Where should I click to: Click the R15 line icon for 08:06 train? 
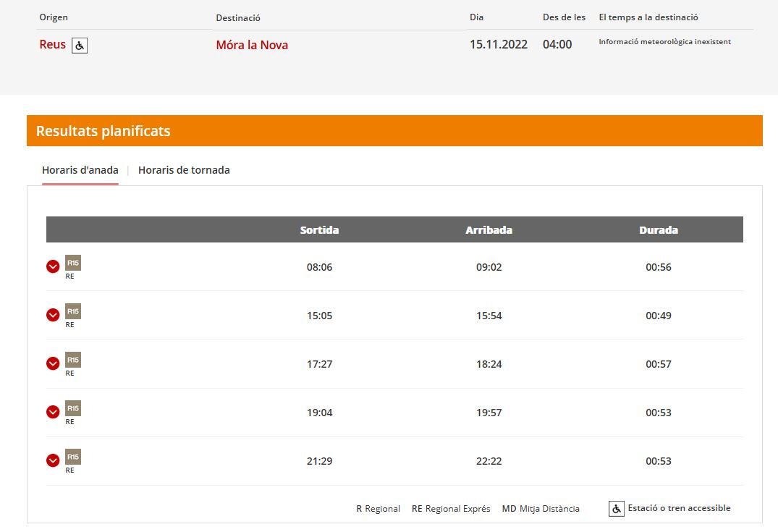[73, 263]
